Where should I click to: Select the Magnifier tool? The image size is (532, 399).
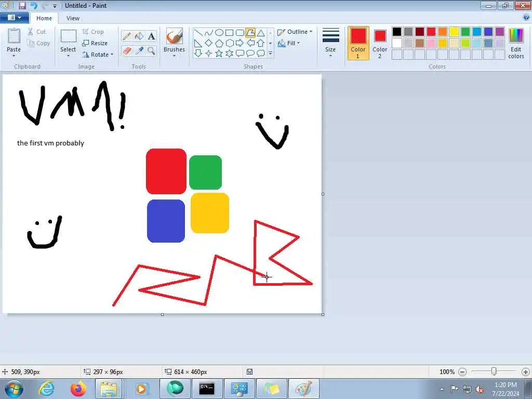(x=151, y=50)
